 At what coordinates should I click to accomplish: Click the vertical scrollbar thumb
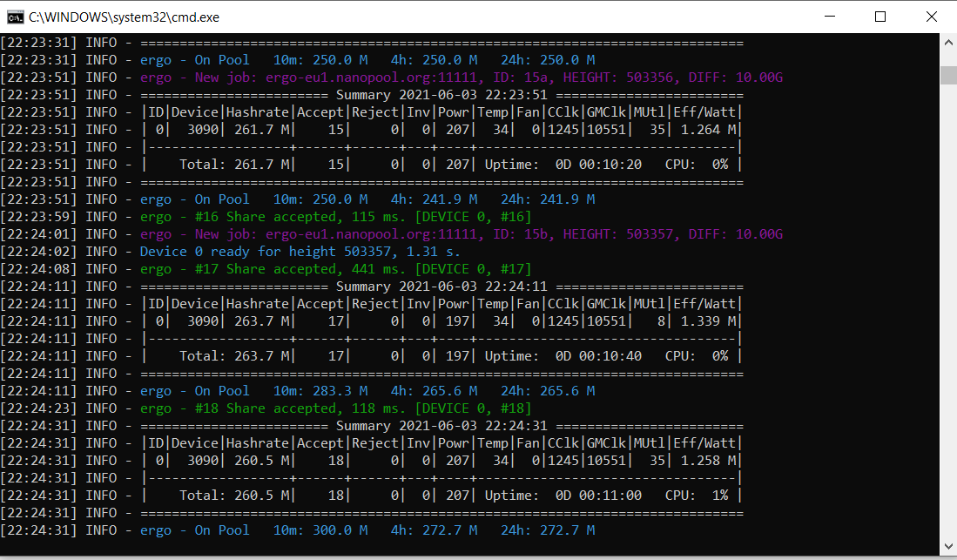coord(947,75)
